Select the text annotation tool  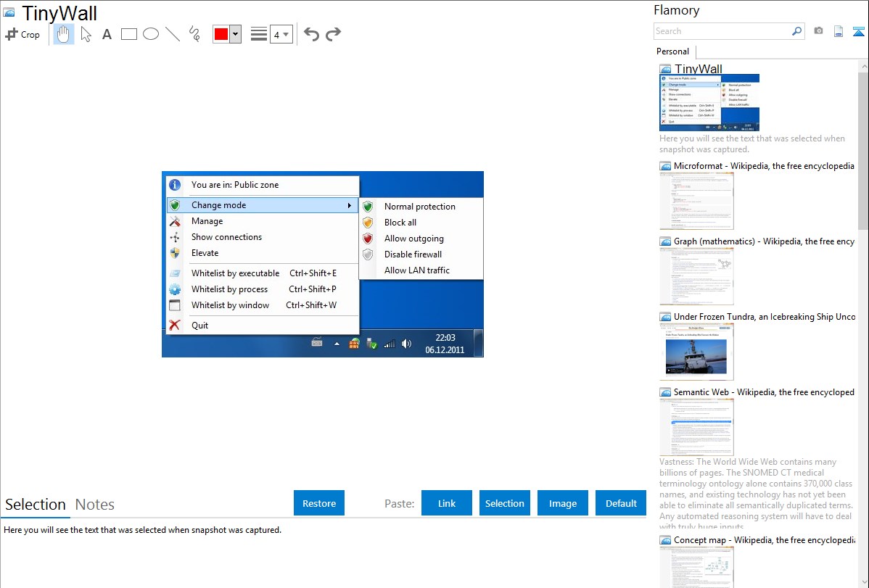[x=107, y=34]
